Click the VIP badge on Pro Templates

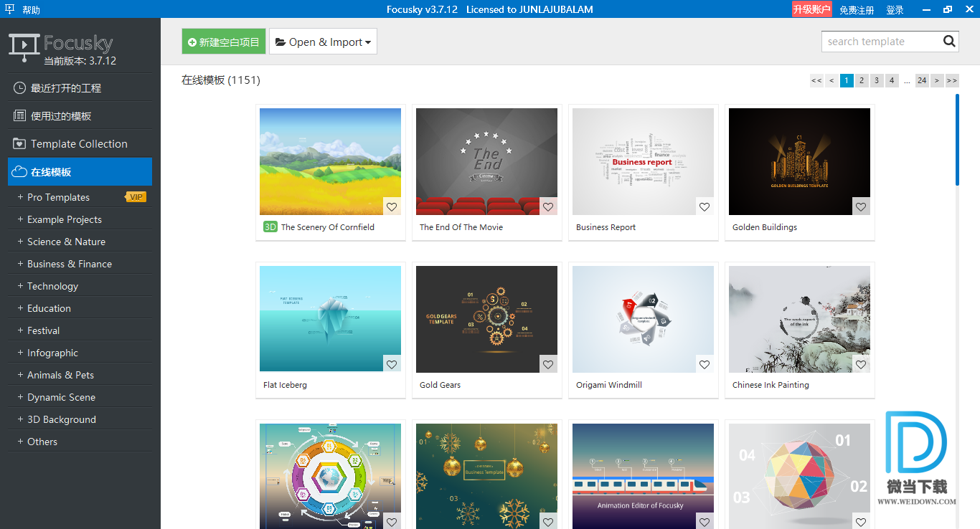click(x=136, y=197)
